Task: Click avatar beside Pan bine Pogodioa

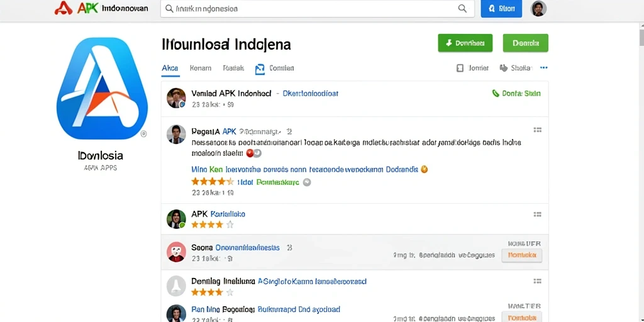Action: click(176, 314)
